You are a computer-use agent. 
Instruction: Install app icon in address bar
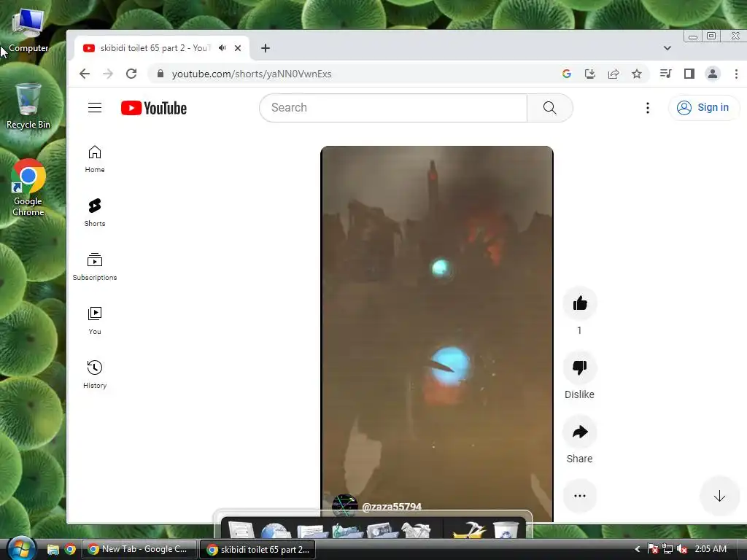(589, 74)
